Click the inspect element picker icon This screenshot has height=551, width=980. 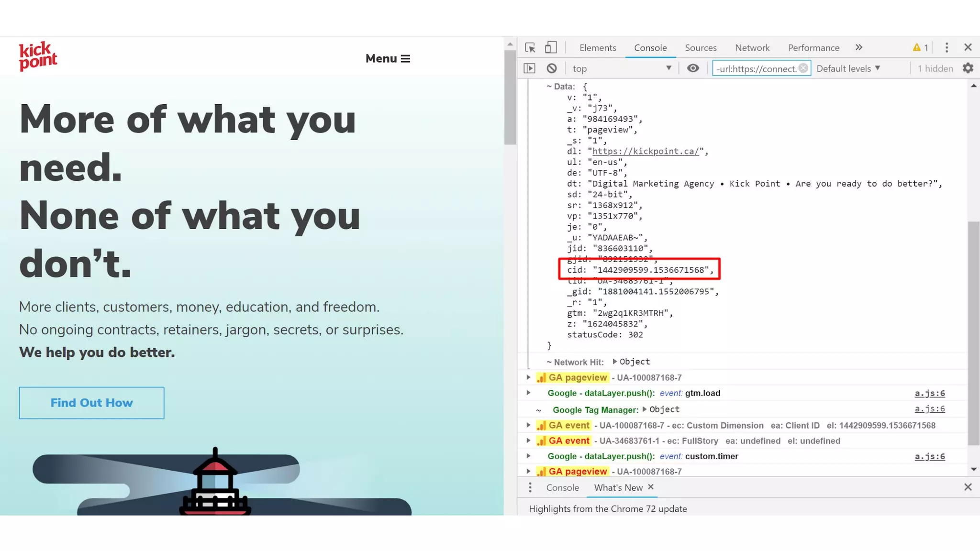[x=530, y=48]
